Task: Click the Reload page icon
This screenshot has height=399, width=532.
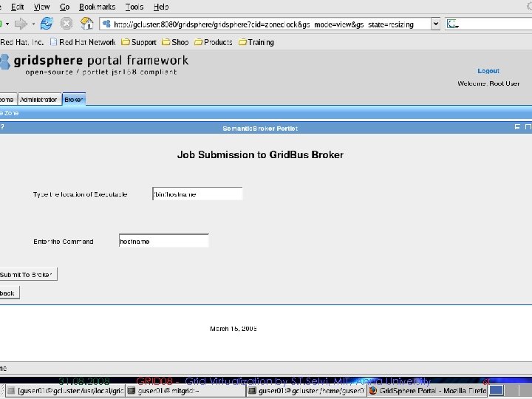Action: (x=47, y=24)
